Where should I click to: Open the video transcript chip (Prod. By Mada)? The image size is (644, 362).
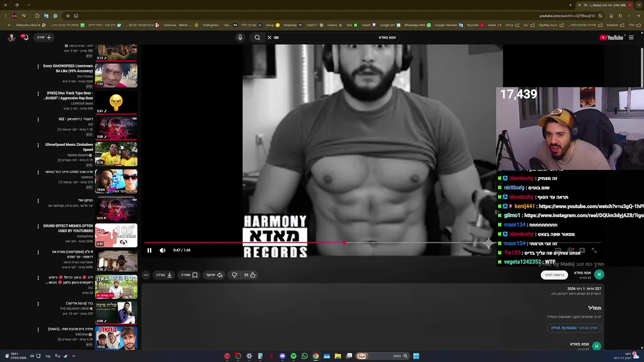(574, 328)
